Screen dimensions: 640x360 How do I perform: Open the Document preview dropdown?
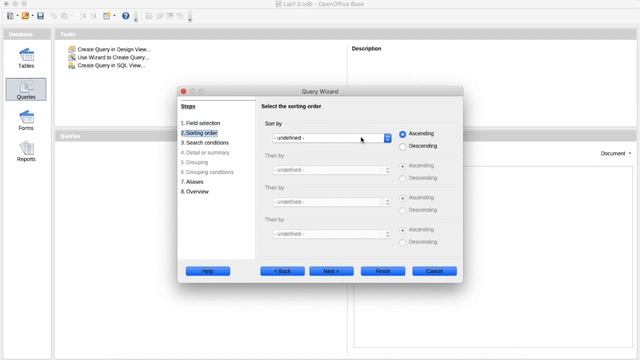pos(616,153)
